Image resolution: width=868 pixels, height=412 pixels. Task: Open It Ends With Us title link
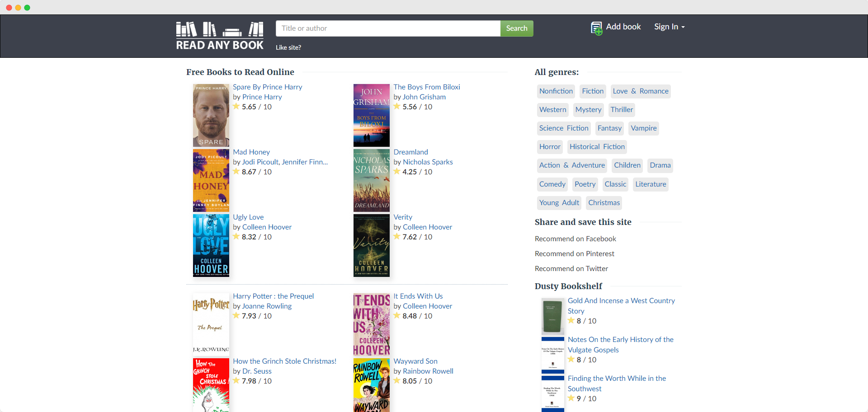[418, 296]
